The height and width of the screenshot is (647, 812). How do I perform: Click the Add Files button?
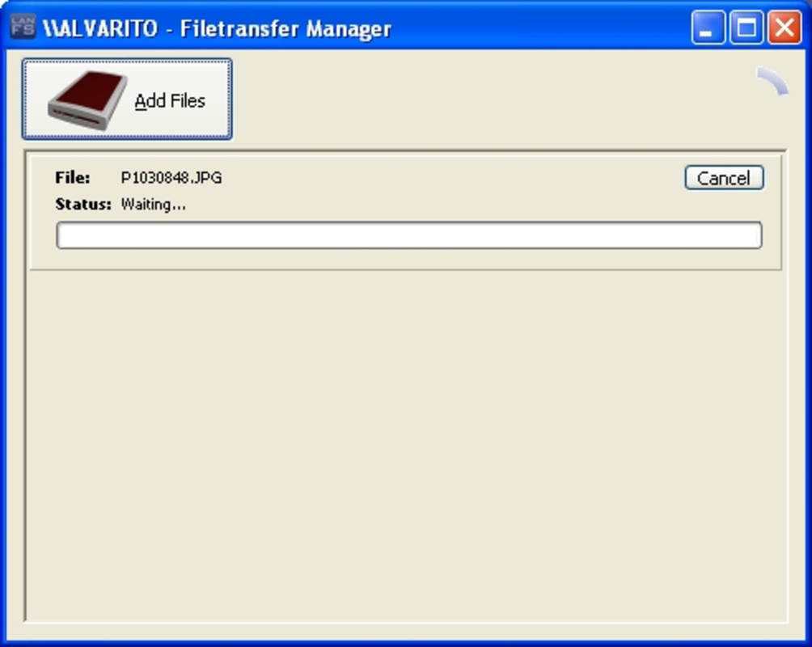(127, 99)
